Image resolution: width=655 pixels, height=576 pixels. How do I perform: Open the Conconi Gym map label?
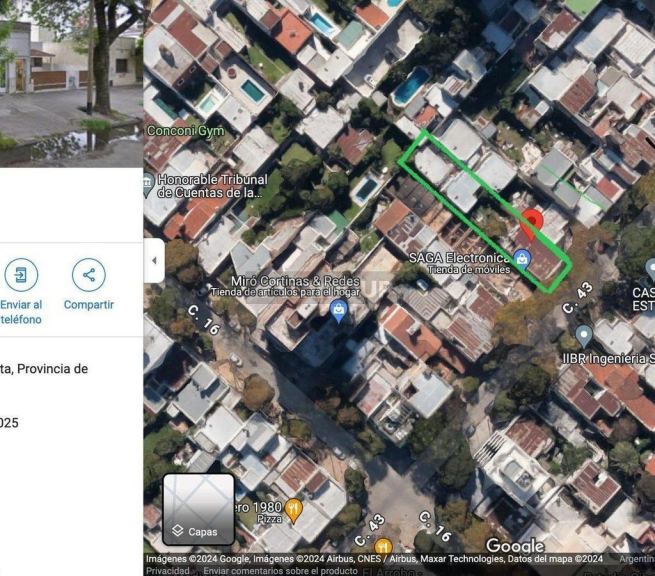[x=185, y=131]
